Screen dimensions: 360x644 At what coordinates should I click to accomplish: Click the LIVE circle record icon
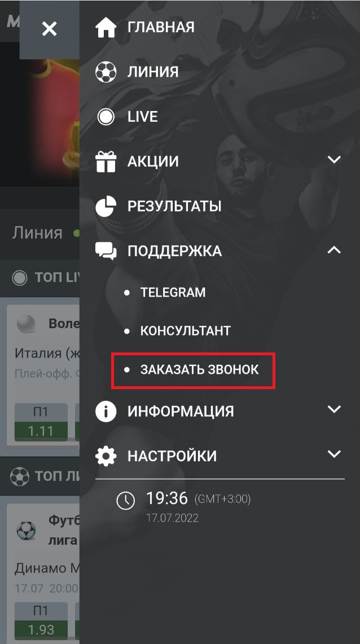[x=106, y=117]
